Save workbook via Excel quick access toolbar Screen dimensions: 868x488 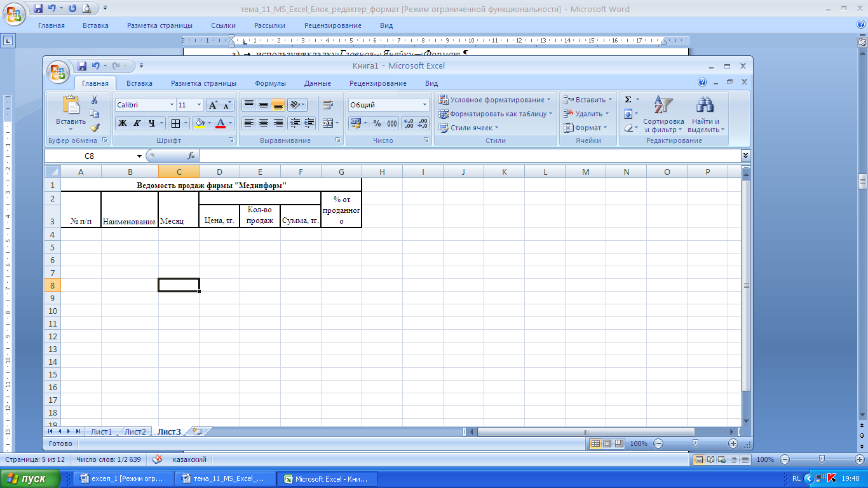click(x=82, y=65)
